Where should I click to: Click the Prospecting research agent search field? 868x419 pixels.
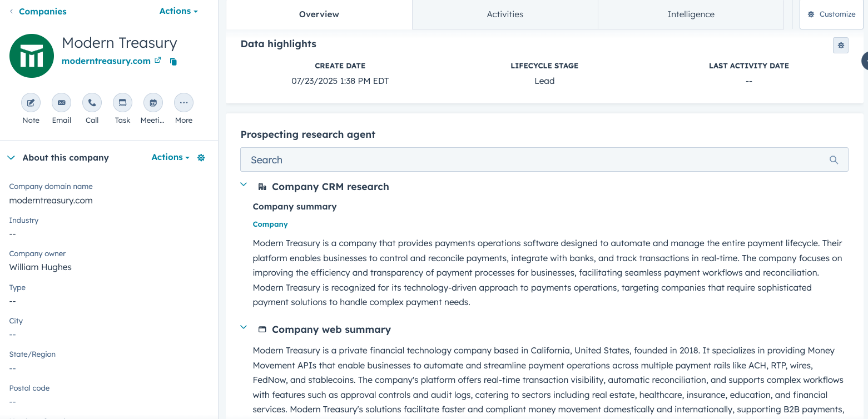click(544, 159)
